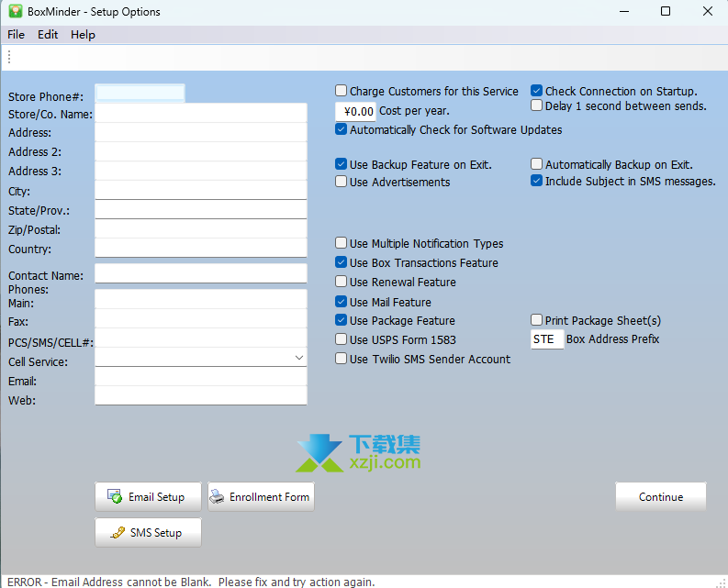Open the Help menu
Viewport: 728px width, 588px height.
pyautogui.click(x=83, y=35)
